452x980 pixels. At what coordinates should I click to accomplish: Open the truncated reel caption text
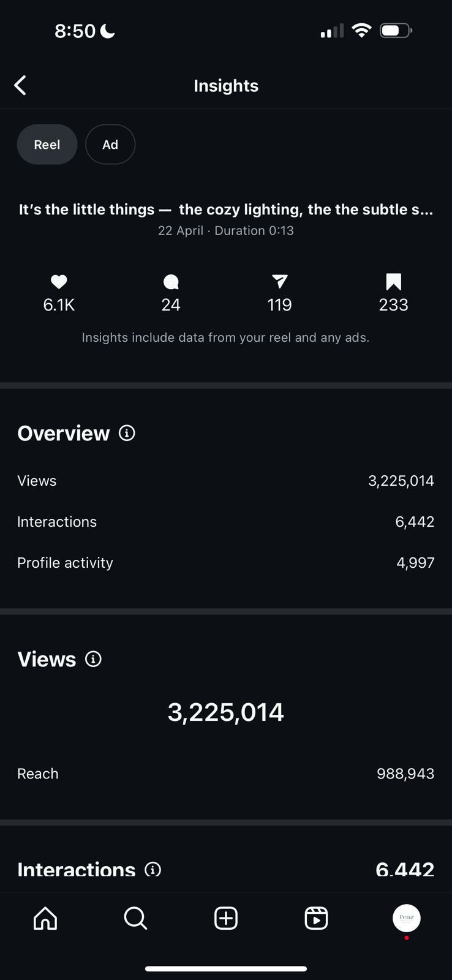pos(226,209)
